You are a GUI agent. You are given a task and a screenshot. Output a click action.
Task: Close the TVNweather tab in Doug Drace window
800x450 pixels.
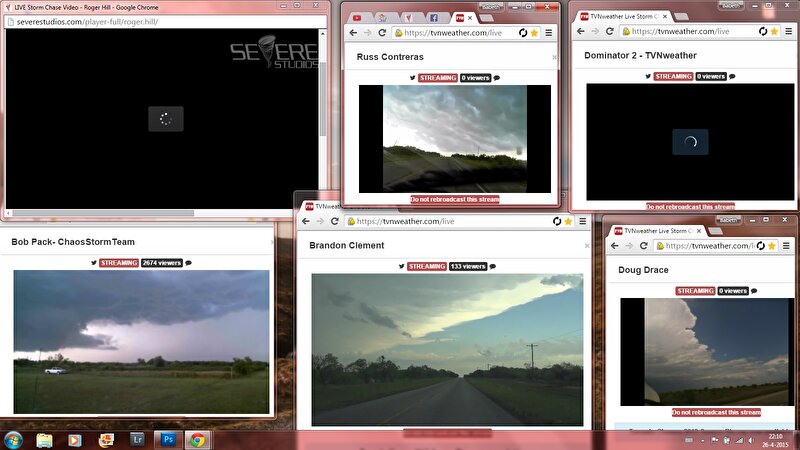pyautogui.click(x=699, y=231)
